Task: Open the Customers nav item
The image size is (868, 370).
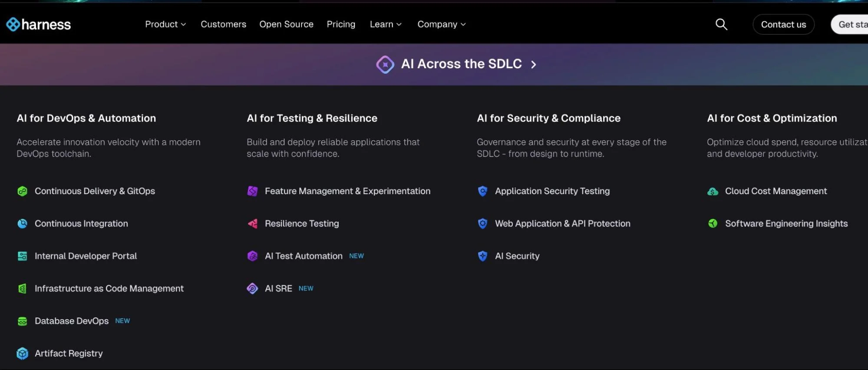Action: click(223, 24)
